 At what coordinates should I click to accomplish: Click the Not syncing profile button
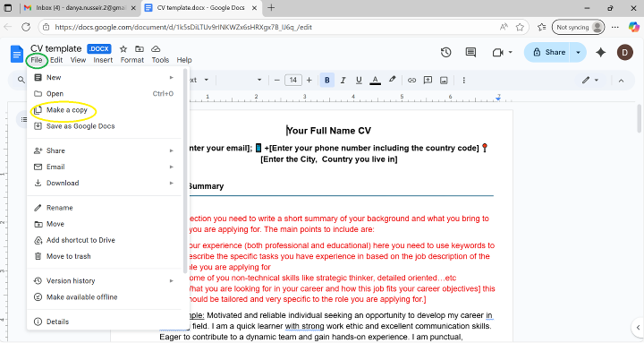(x=579, y=27)
